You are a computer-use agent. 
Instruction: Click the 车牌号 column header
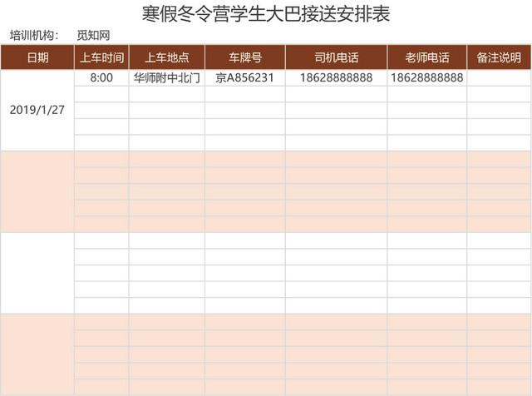(245, 57)
